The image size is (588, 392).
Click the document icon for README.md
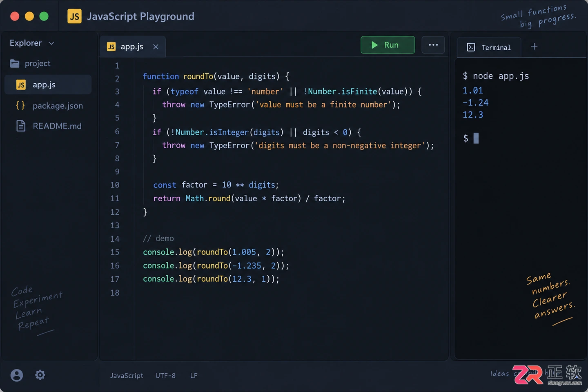coord(21,126)
